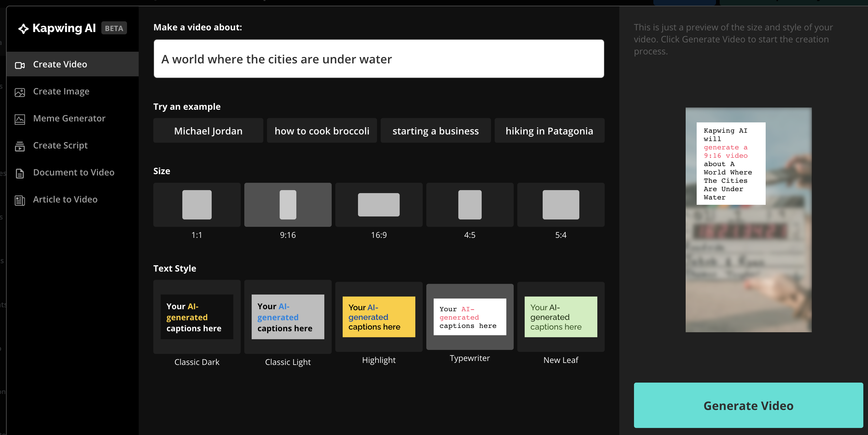Click the Document to Video icon

tap(20, 173)
